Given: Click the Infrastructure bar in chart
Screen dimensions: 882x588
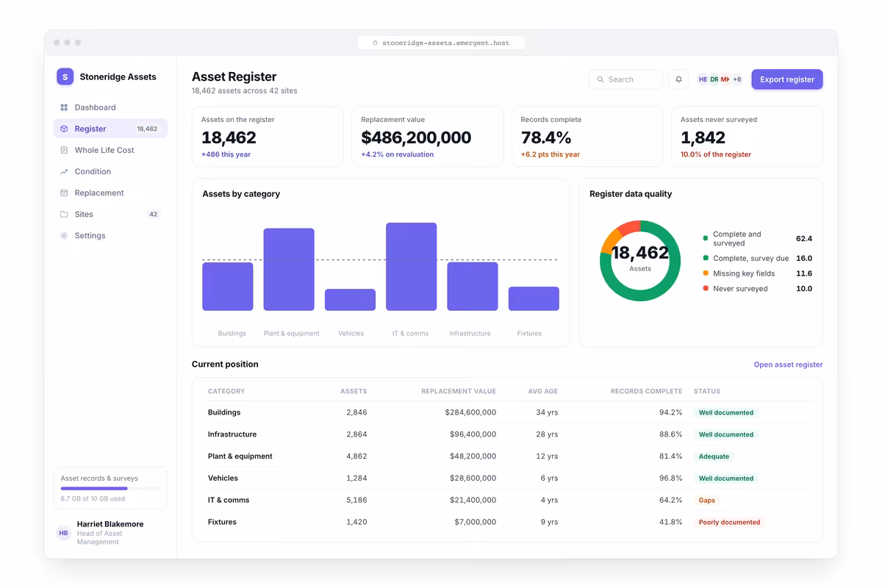Looking at the screenshot, I should coord(473,287).
